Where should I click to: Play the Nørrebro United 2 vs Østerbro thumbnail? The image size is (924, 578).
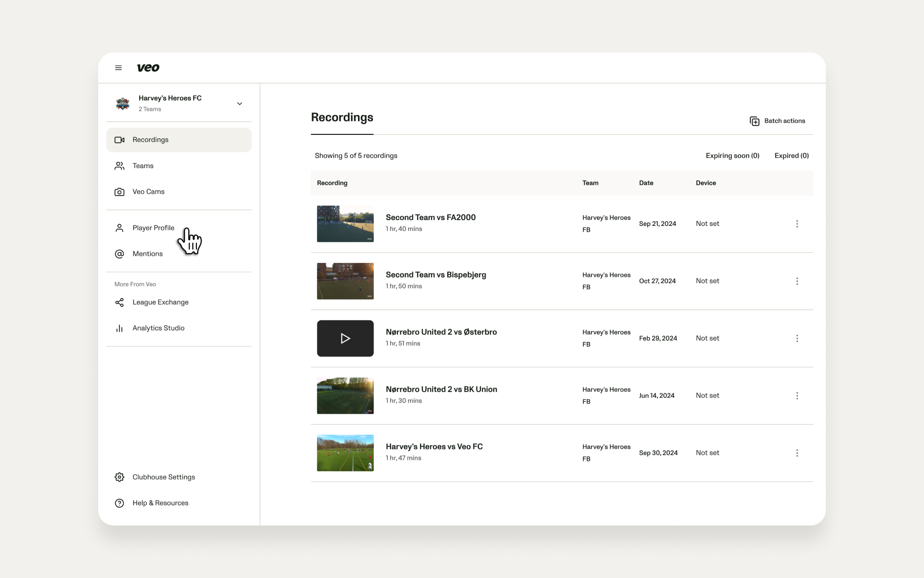coord(345,339)
